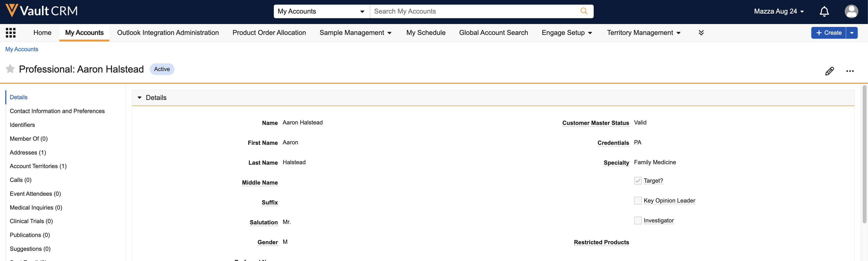Open the user profile avatar
This screenshot has height=261, width=868.
pos(851,11)
